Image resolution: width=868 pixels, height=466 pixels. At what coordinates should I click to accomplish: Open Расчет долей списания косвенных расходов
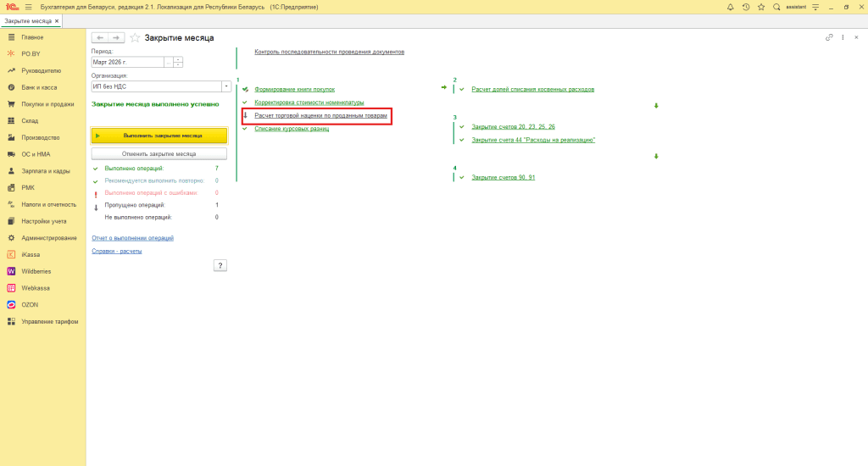click(533, 89)
